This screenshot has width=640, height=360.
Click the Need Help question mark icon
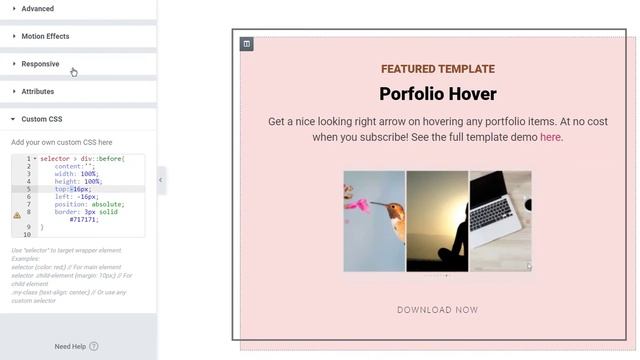94,346
